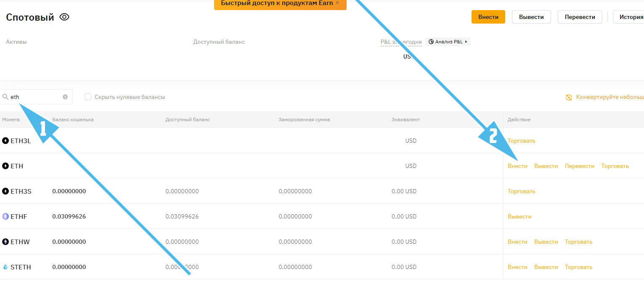The width and height of the screenshot is (644, 285).
Task: Open Анализ P&L
Action: coord(448,42)
